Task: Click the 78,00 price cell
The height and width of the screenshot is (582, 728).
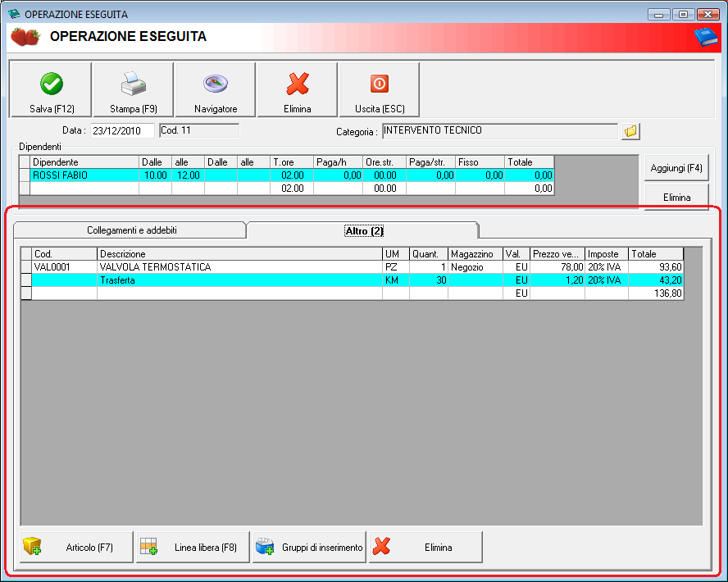Action: tap(557, 267)
